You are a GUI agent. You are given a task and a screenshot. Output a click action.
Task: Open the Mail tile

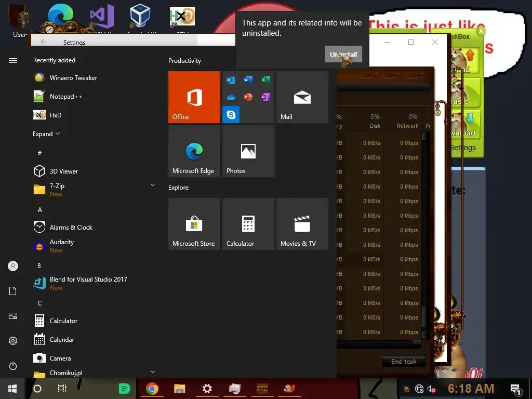pos(302,97)
